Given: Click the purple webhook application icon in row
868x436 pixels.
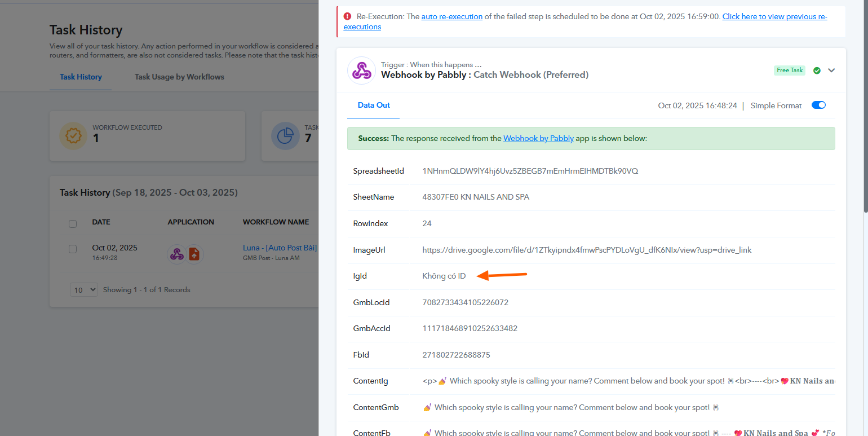Looking at the screenshot, I should point(177,254).
